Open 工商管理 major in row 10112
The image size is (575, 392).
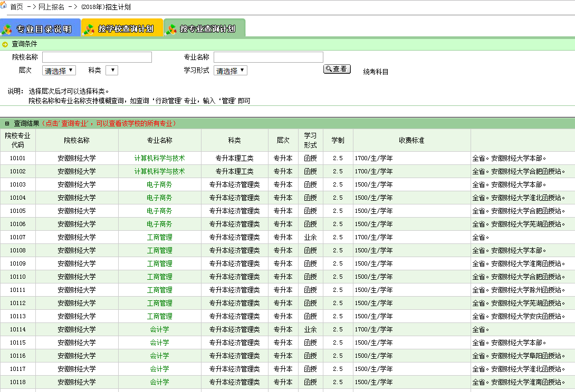pyautogui.click(x=159, y=303)
